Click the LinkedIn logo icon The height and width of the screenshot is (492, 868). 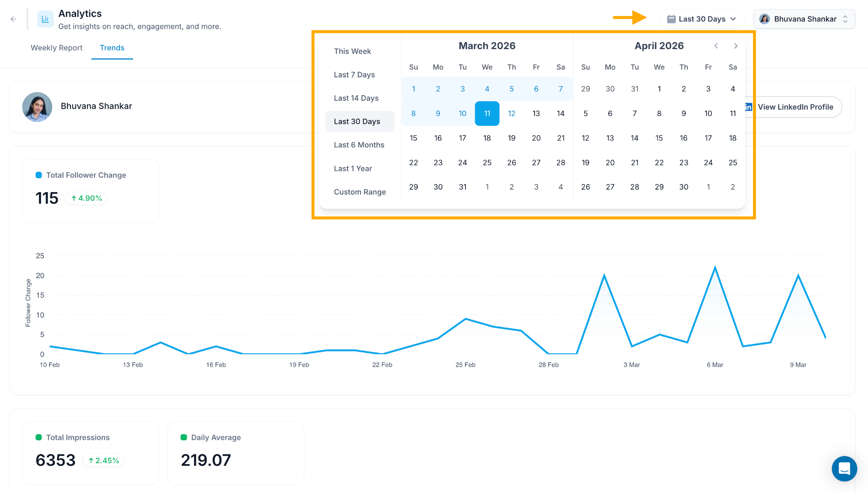click(748, 107)
